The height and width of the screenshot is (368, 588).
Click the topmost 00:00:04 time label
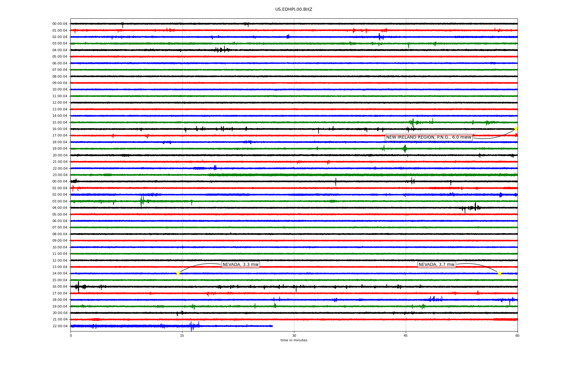pos(60,24)
